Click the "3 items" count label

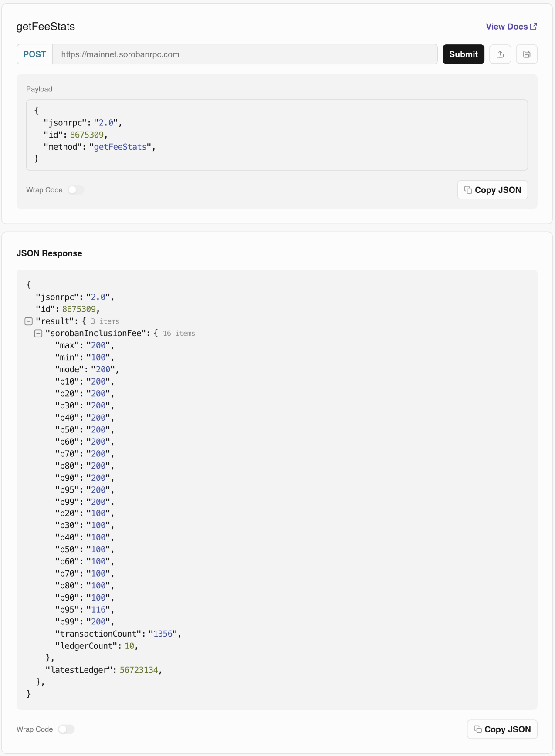105,321
